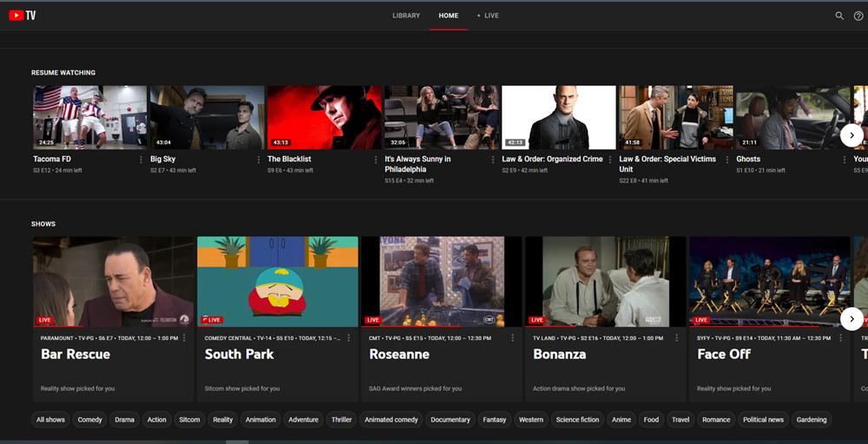
Task: Open It's Always Sunny three-dot menu
Action: pyautogui.click(x=493, y=160)
